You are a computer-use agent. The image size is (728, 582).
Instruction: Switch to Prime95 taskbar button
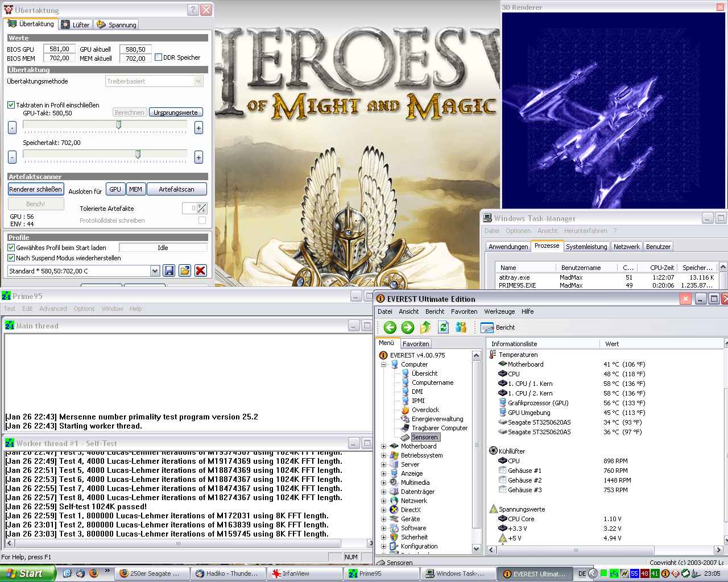(382, 573)
